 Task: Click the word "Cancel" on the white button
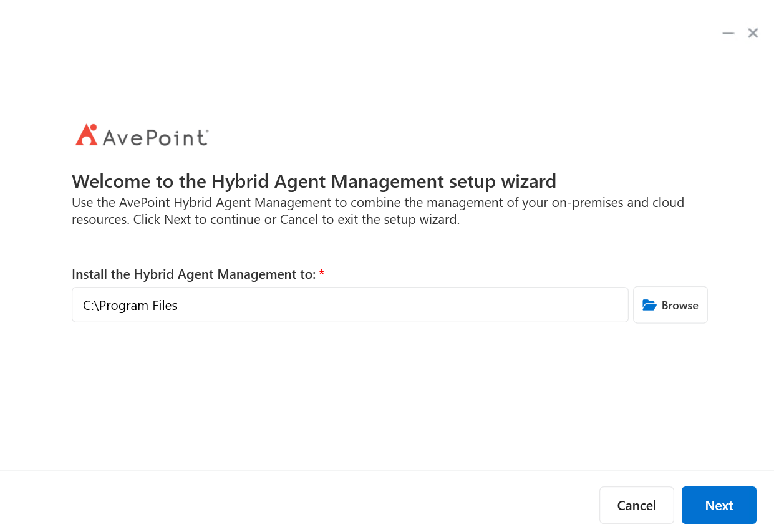point(636,506)
